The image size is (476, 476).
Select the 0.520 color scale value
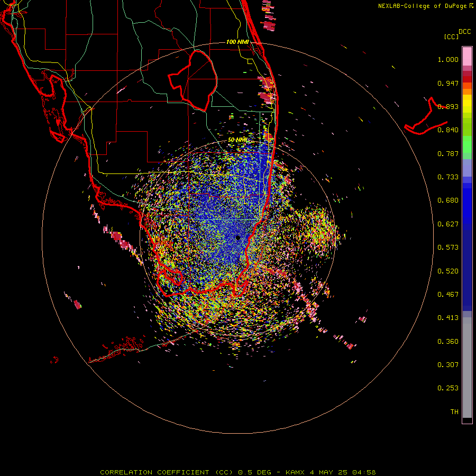click(448, 271)
